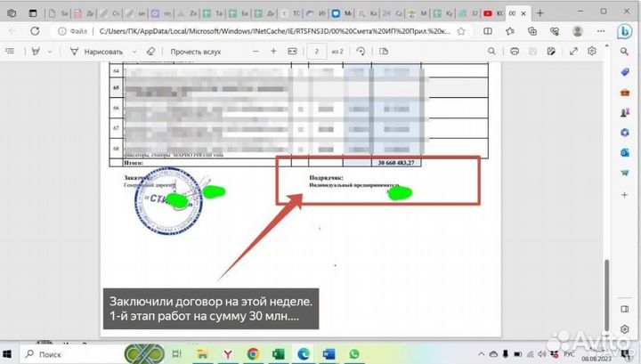Open the PDF viewer settings gear

[x=591, y=51]
